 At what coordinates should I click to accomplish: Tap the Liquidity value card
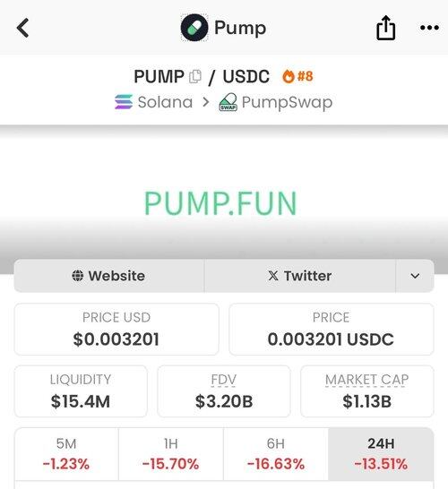[x=81, y=391]
